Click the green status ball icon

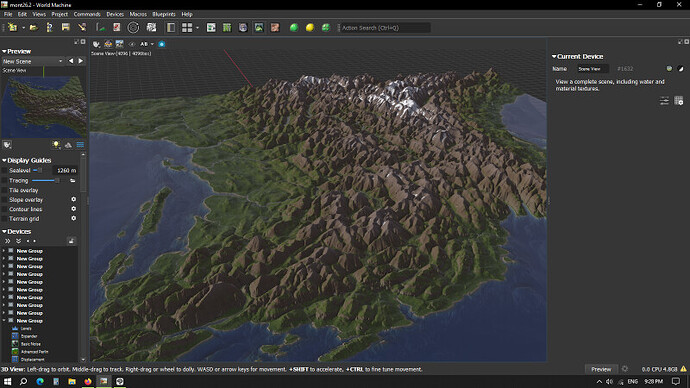(294, 27)
